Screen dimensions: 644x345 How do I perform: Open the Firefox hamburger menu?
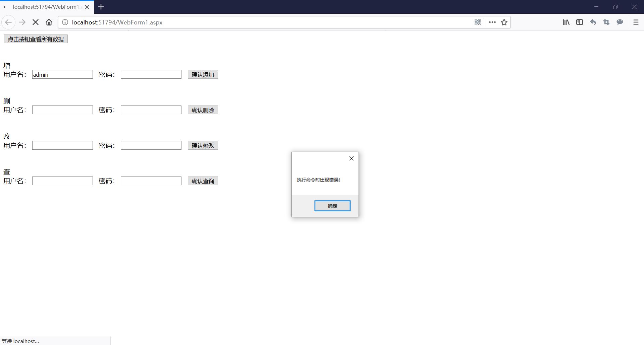[636, 22]
